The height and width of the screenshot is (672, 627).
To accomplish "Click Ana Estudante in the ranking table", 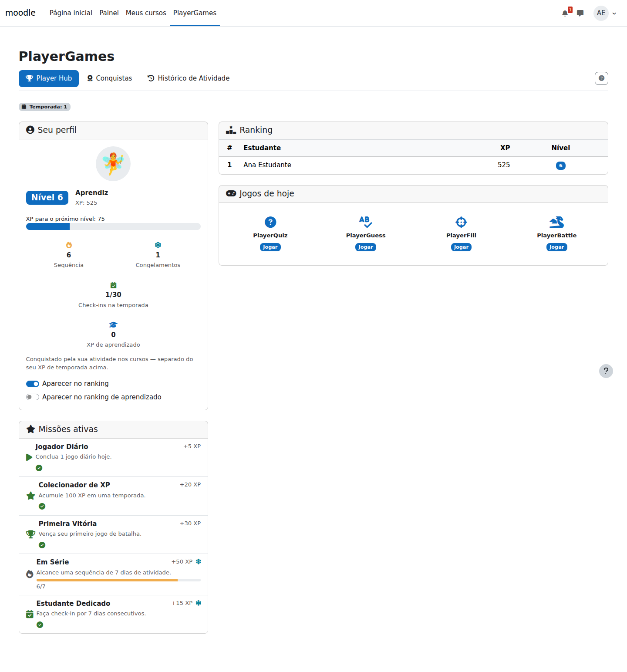I will [267, 165].
